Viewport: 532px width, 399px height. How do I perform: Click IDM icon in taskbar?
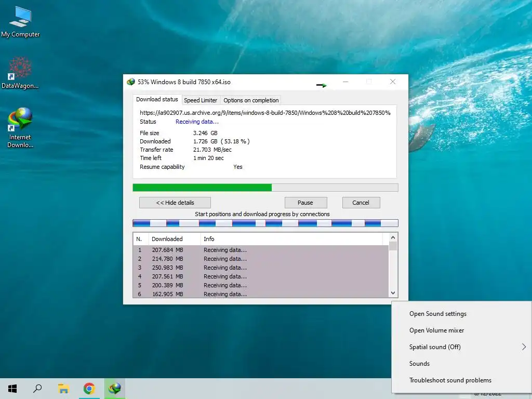(x=115, y=389)
